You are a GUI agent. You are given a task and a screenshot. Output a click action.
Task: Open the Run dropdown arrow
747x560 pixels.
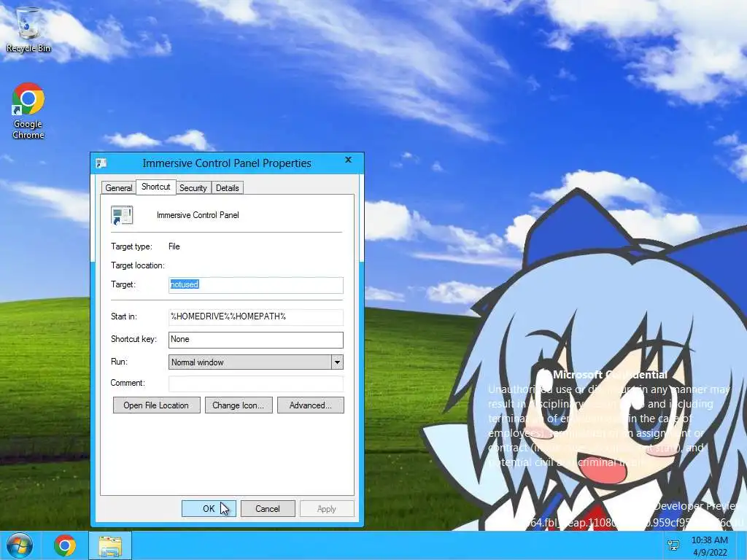pos(337,362)
